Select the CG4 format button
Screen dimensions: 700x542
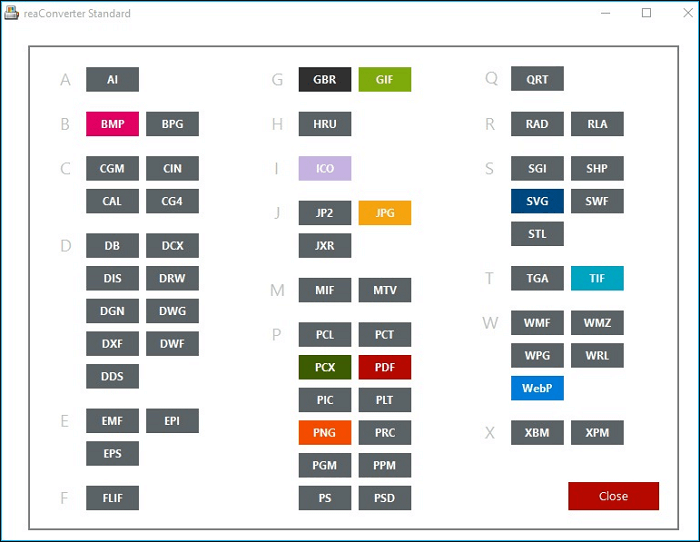pos(172,201)
